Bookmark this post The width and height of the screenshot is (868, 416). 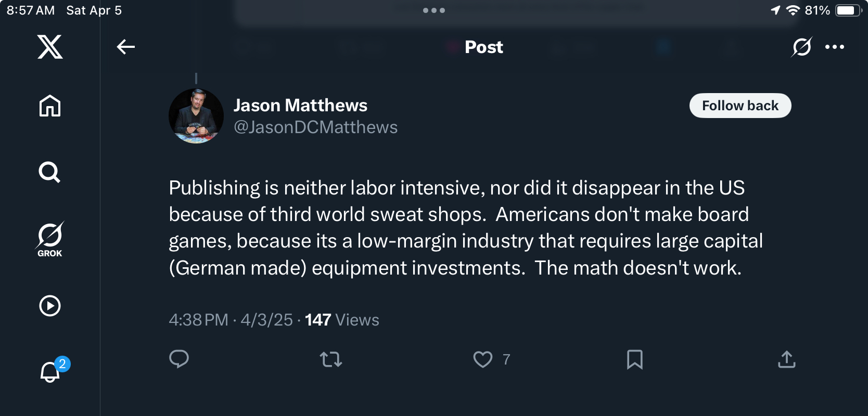[x=635, y=359]
